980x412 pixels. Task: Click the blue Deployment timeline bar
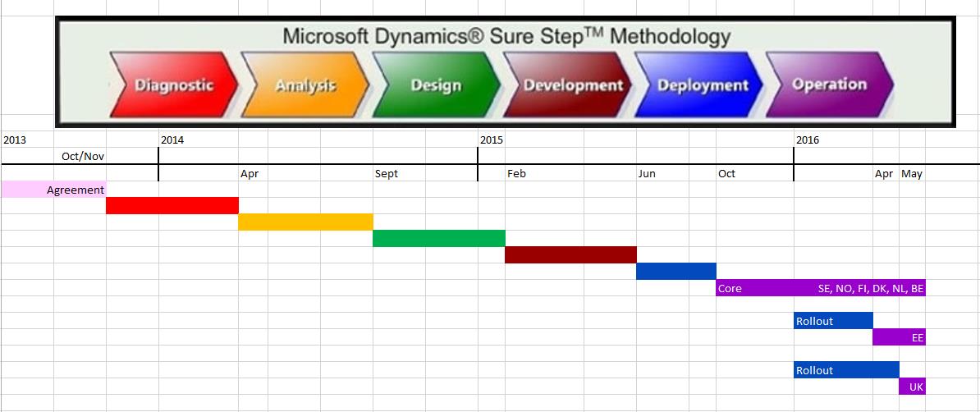point(676,271)
